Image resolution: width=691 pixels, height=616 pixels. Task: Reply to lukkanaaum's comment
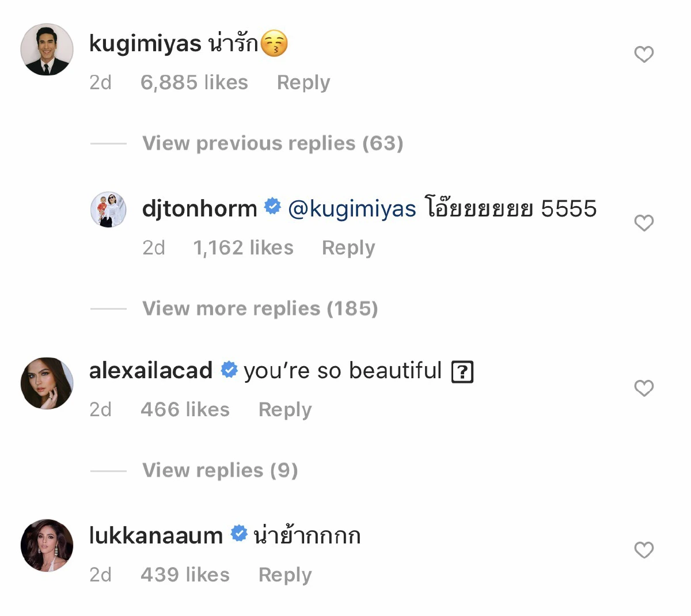(x=284, y=574)
